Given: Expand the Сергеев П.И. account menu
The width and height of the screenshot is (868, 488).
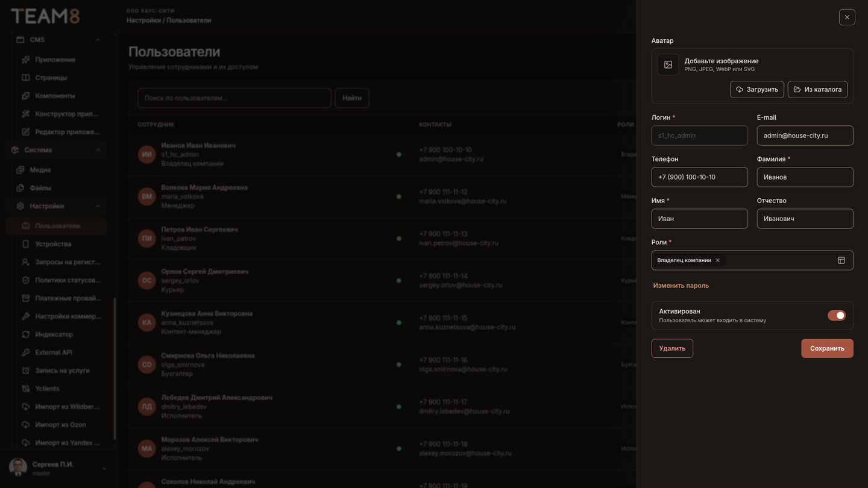Looking at the screenshot, I should 104,468.
